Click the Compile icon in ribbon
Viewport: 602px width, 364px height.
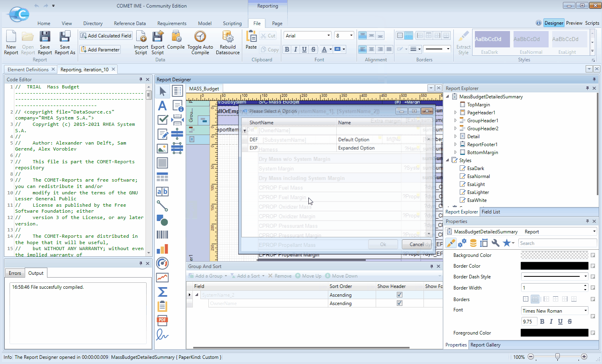(176, 40)
